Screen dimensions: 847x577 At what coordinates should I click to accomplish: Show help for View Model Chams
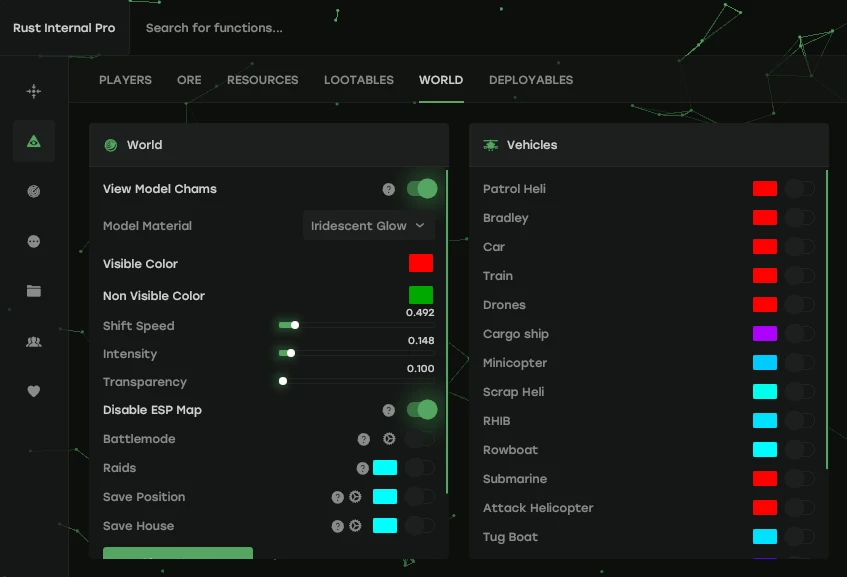(388, 189)
